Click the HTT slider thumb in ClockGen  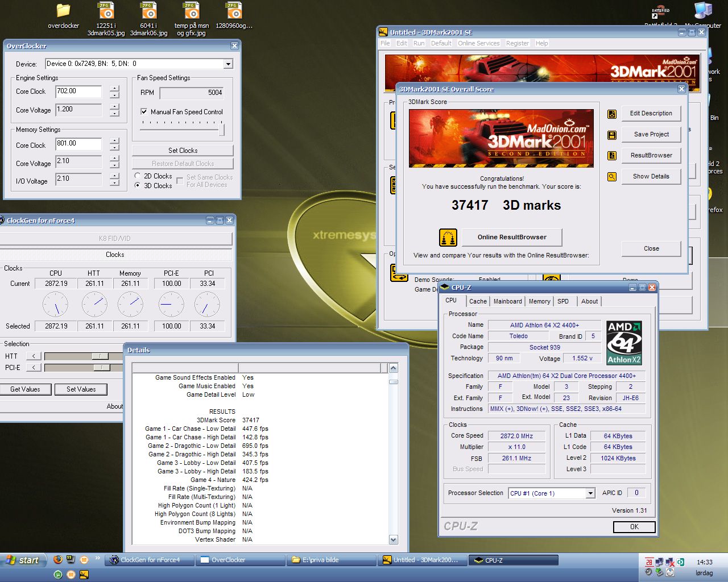click(x=100, y=356)
